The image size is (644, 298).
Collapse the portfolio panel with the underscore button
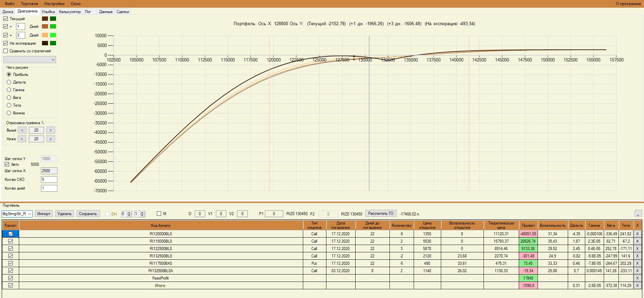tap(638, 213)
